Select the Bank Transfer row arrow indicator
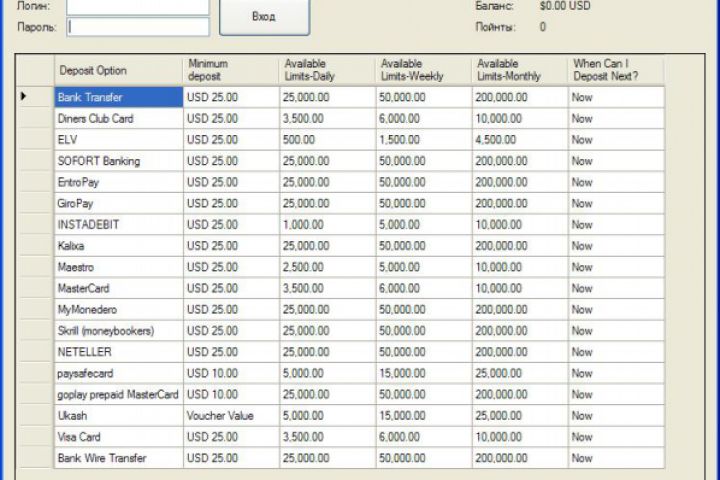The width and height of the screenshot is (720, 480). [x=24, y=96]
